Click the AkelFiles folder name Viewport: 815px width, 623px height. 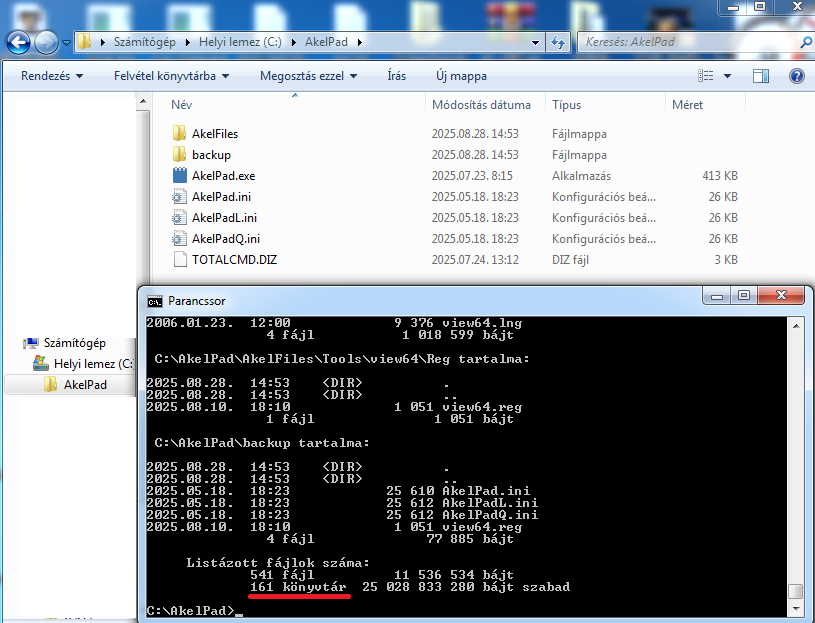coord(215,134)
